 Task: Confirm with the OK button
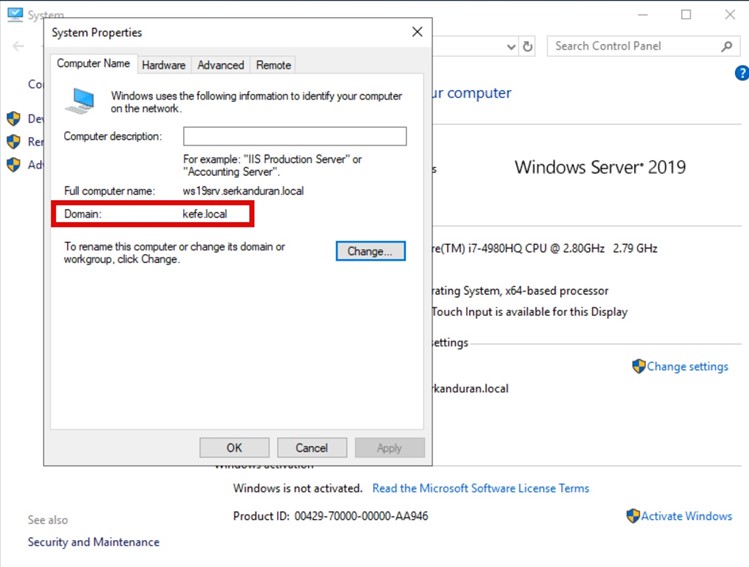click(x=234, y=448)
